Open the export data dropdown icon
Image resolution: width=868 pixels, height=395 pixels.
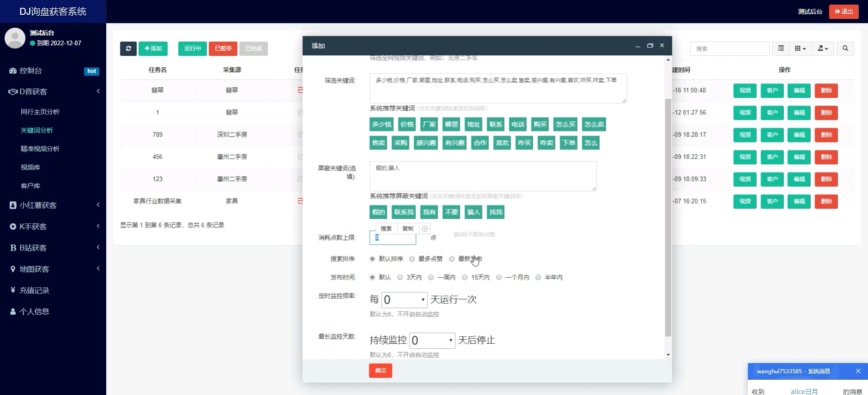pyautogui.click(x=823, y=48)
